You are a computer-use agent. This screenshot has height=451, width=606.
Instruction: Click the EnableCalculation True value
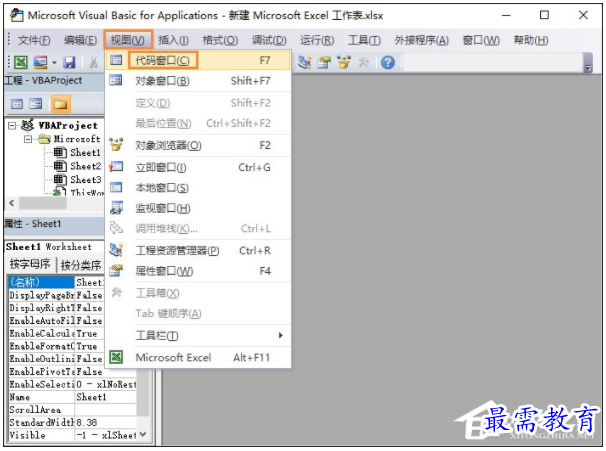89,334
